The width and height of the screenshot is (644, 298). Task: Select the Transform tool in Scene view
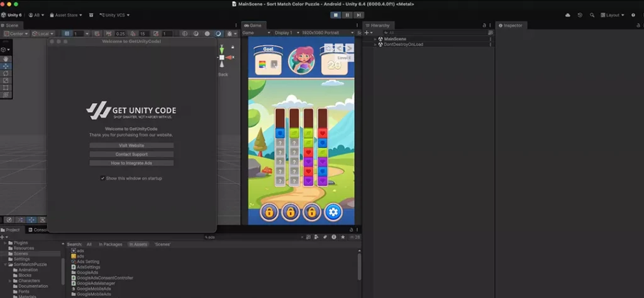click(x=6, y=94)
